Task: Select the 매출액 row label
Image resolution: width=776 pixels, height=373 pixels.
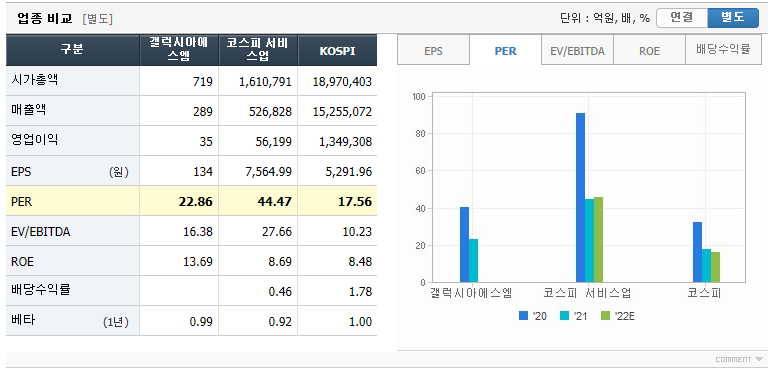Action: point(29,110)
